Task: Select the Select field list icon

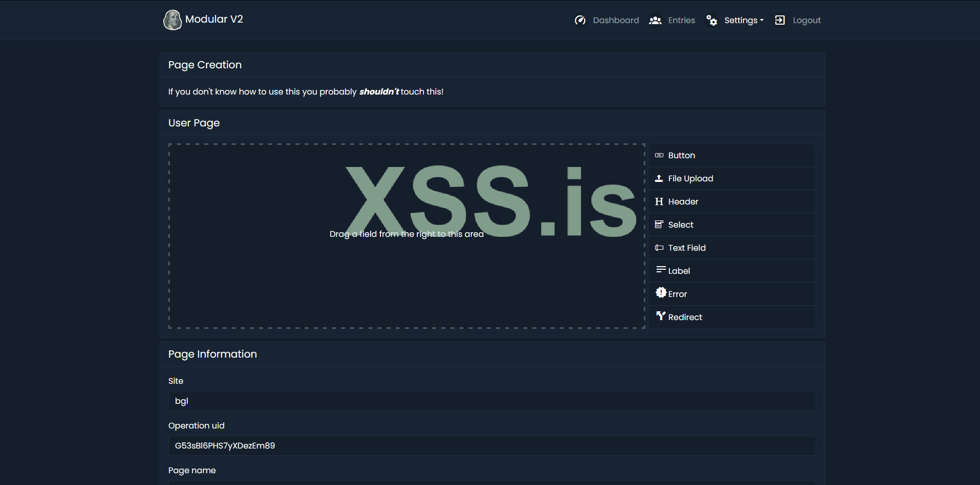Action: (659, 225)
